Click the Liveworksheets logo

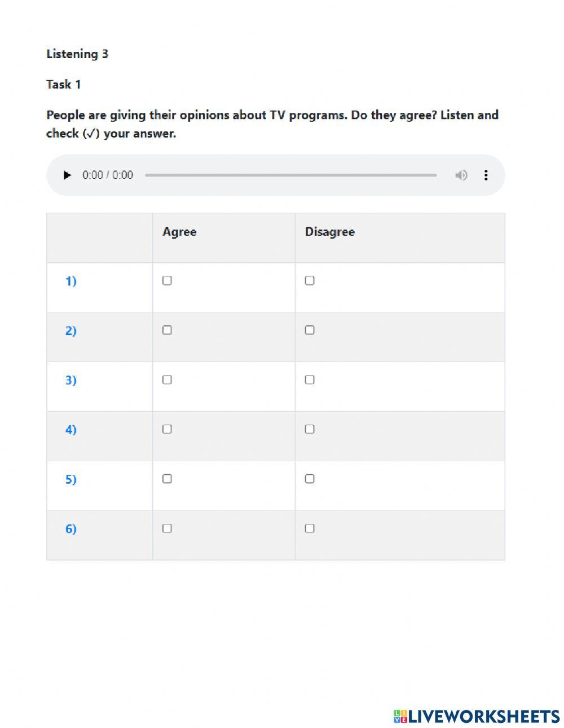click(477, 716)
